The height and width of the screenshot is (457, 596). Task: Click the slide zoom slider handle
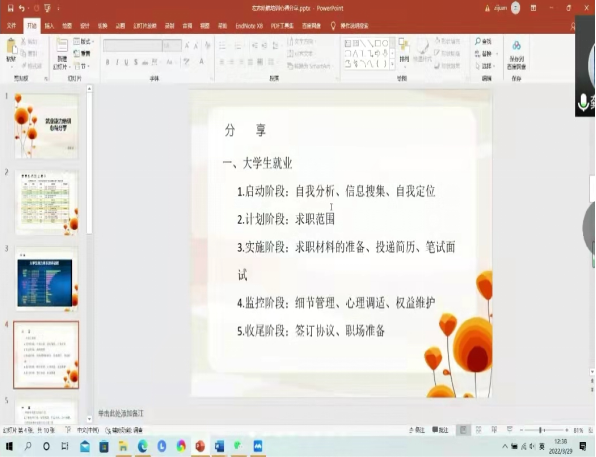540,430
